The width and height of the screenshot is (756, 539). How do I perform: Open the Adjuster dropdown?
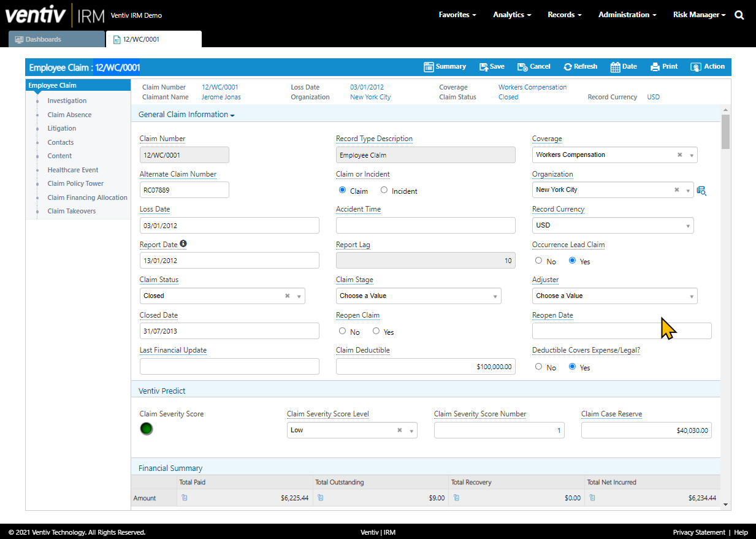614,296
